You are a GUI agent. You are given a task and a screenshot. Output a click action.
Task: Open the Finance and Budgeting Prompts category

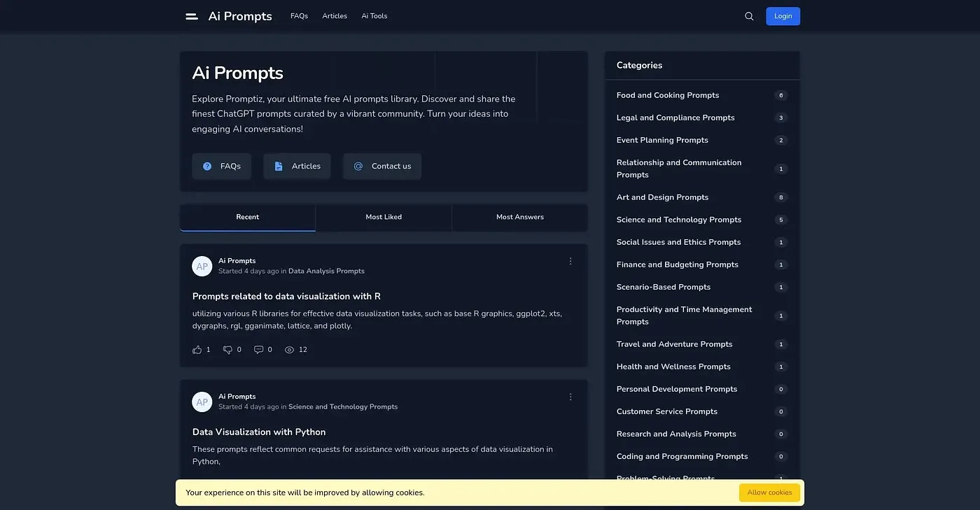(x=678, y=264)
